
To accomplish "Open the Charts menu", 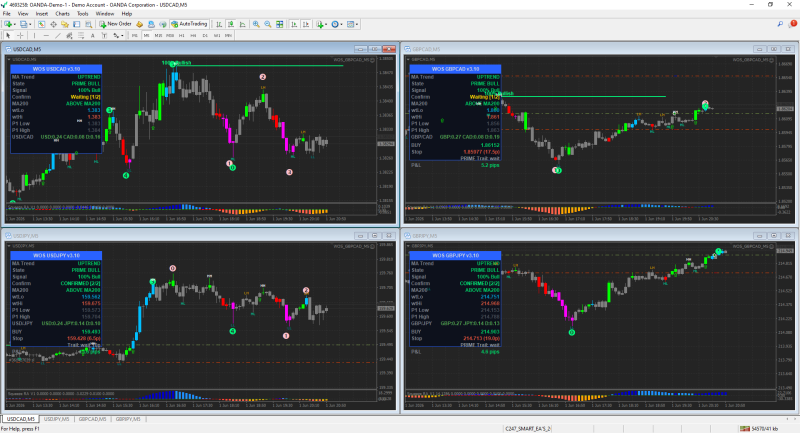I will (x=62, y=14).
